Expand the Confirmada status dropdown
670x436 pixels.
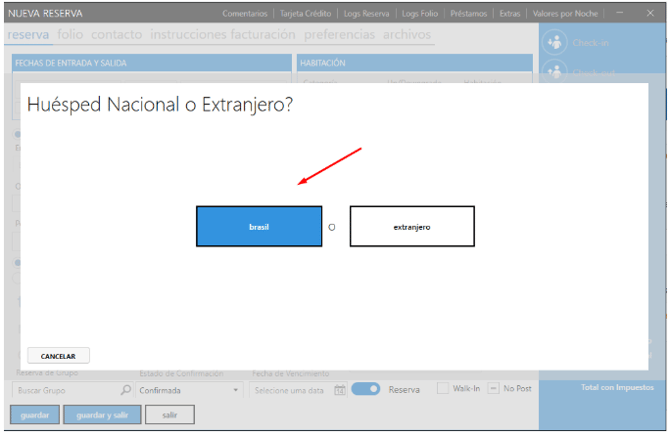pyautogui.click(x=236, y=390)
